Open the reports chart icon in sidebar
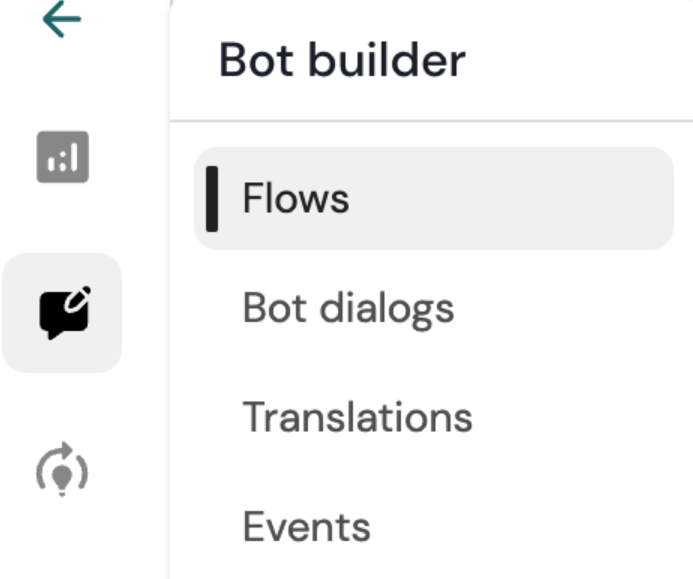 click(x=62, y=157)
